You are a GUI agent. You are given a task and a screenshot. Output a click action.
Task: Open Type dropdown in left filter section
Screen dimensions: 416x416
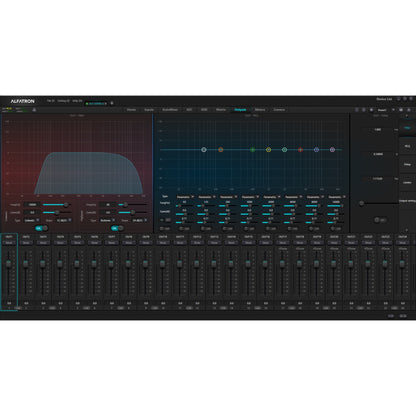click(32, 220)
